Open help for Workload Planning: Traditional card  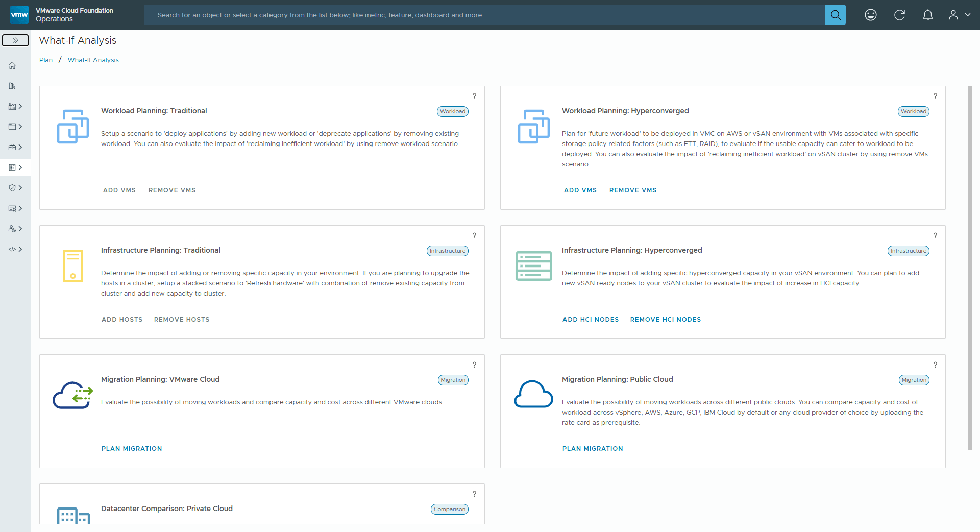474,96
